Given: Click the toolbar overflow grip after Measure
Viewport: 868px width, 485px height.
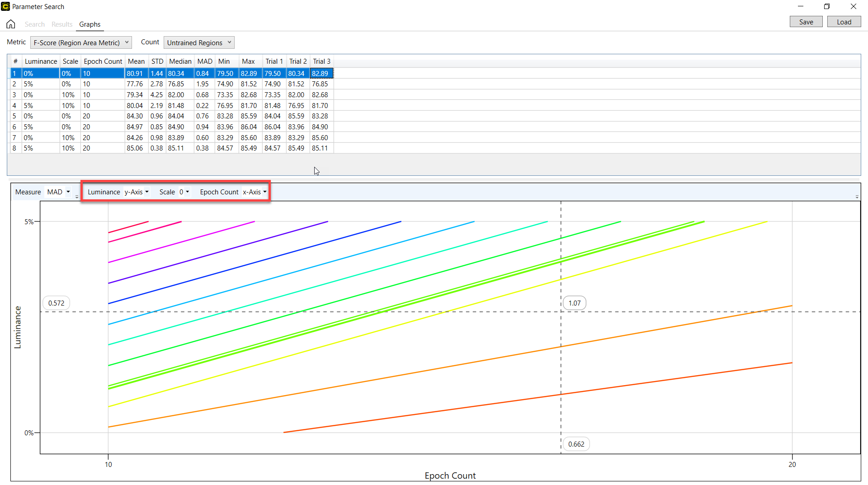Looking at the screenshot, I should tap(77, 197).
